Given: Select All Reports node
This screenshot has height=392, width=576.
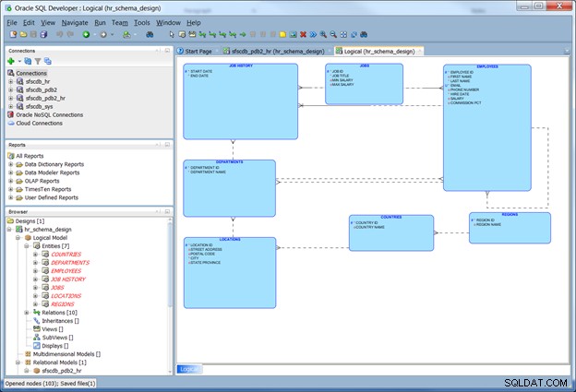Looking at the screenshot, I should [30, 156].
